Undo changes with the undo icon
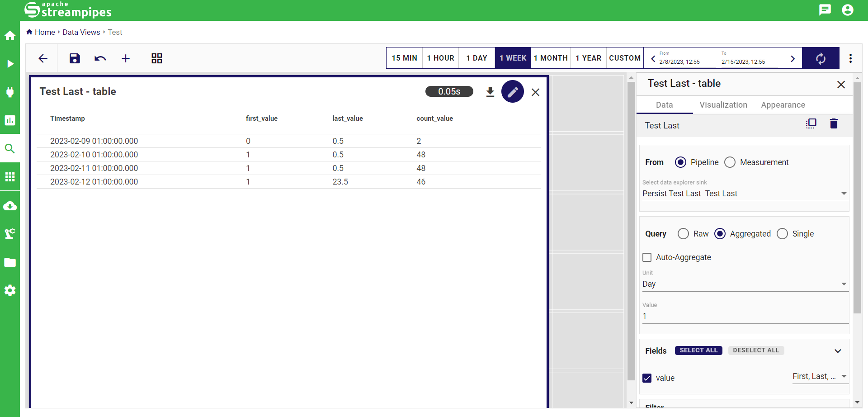Image resolution: width=868 pixels, height=417 pixels. 100,58
